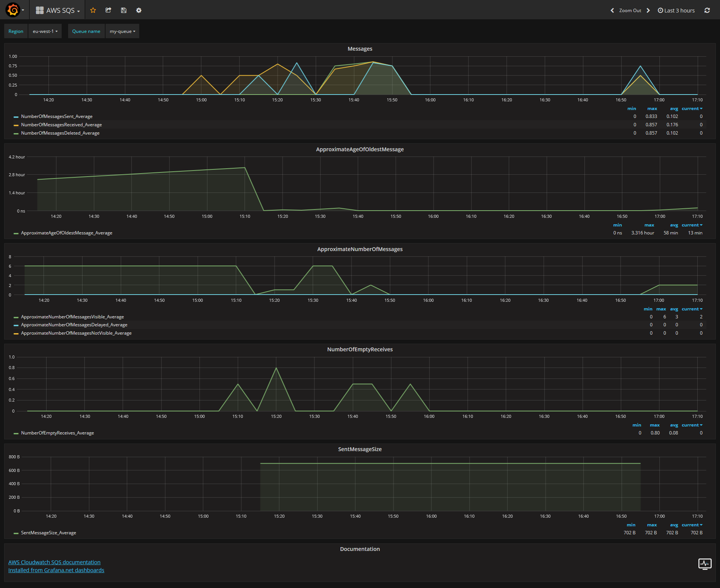Click the 0.80 max value in NumberOfEmptyReceives legend
The height and width of the screenshot is (588, 720).
point(655,433)
